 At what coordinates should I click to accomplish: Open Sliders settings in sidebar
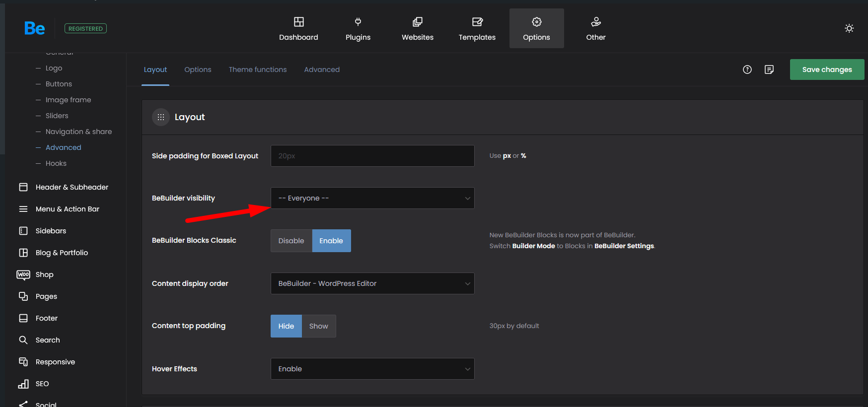[57, 116]
